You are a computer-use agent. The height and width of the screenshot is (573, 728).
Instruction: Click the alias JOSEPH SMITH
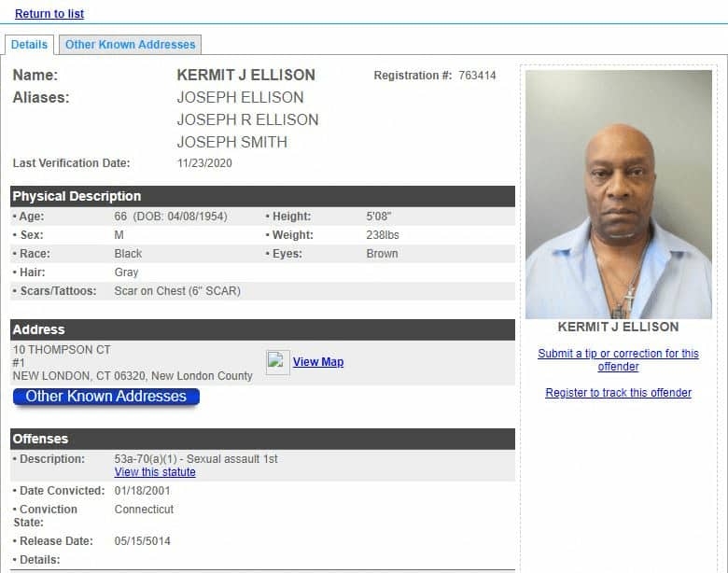(232, 142)
